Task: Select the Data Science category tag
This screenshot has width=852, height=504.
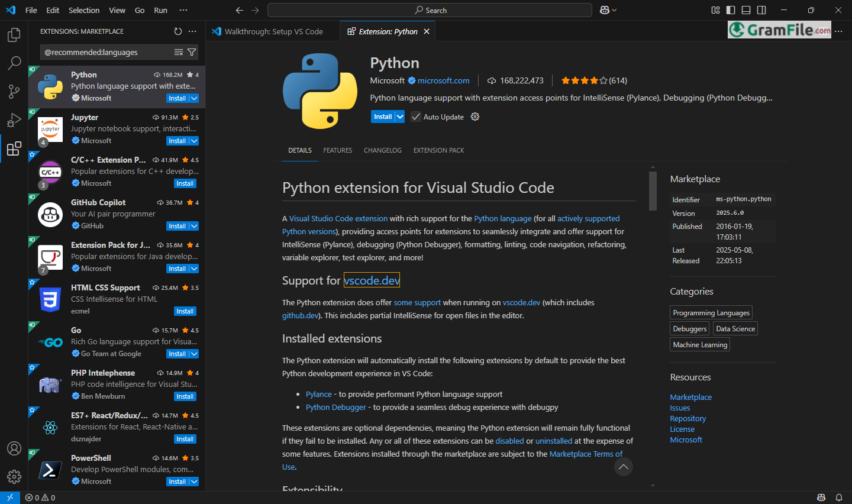Action: (x=735, y=328)
